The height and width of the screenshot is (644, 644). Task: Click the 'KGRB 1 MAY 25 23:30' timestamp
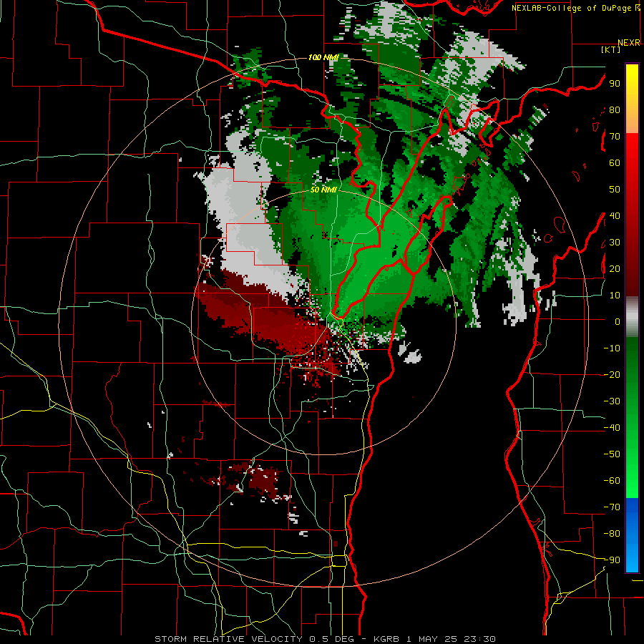coord(434,639)
